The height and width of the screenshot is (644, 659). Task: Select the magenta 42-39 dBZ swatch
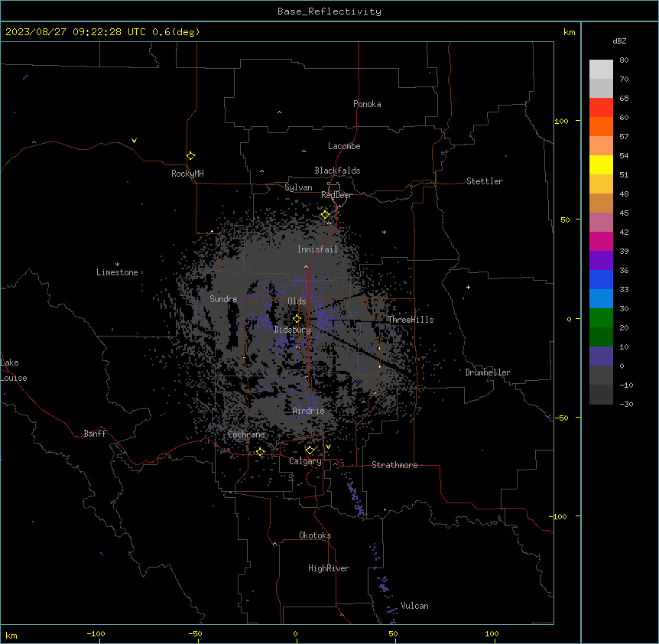coord(601,241)
